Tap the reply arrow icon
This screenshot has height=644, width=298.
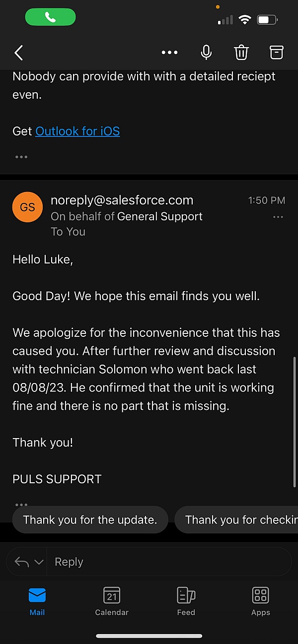click(21, 562)
